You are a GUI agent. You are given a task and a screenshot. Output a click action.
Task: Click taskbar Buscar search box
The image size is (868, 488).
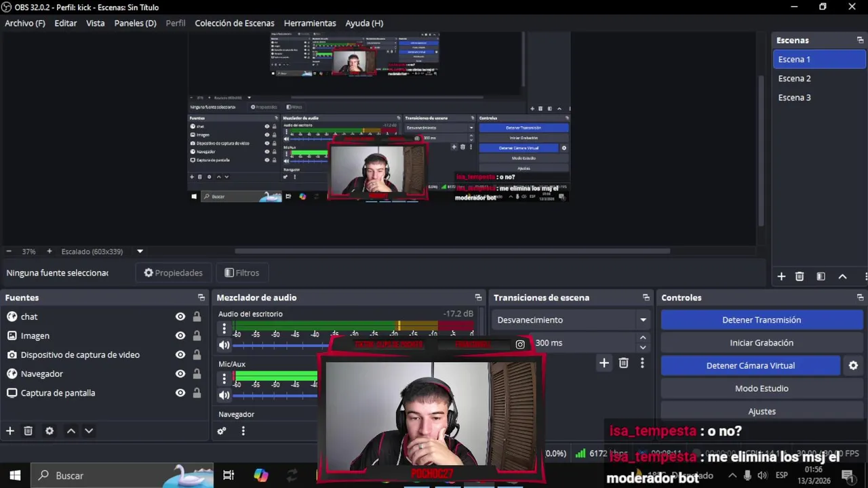[122, 476]
